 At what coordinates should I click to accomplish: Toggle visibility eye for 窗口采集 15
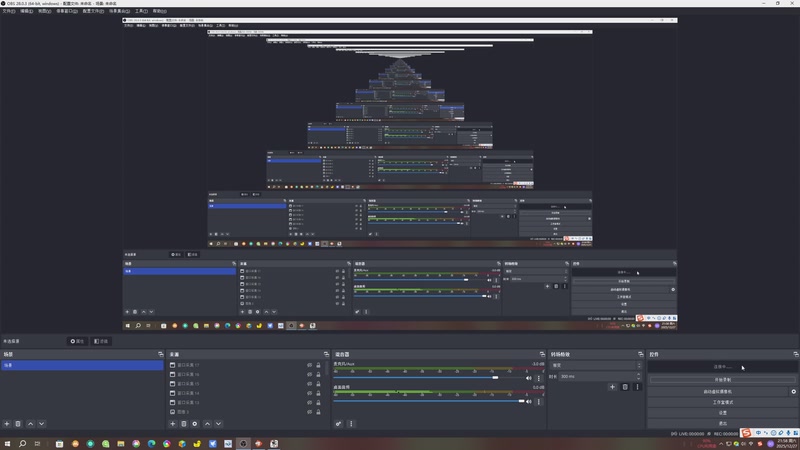coord(309,384)
